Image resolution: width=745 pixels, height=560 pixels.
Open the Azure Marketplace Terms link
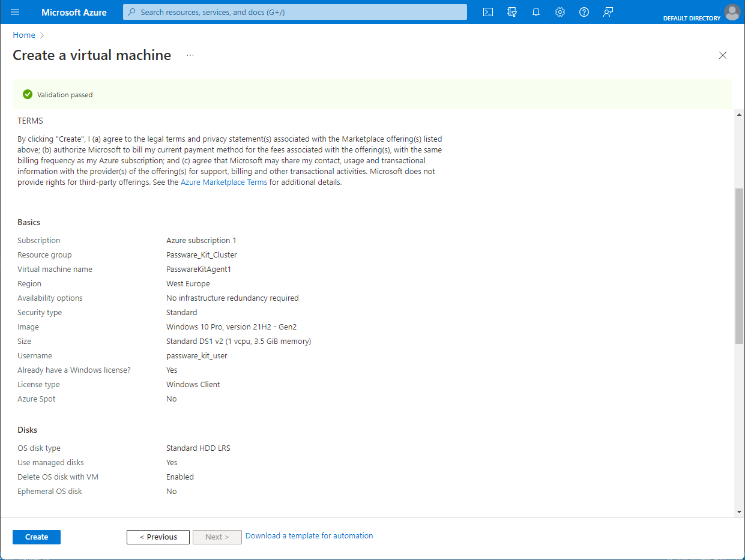[224, 182]
